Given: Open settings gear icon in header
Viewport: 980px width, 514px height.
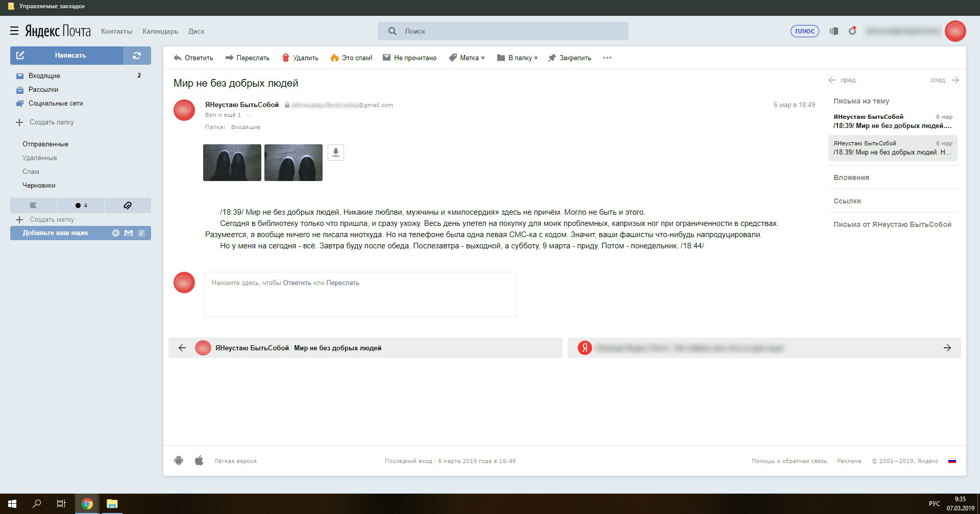Looking at the screenshot, I should click(x=852, y=31).
